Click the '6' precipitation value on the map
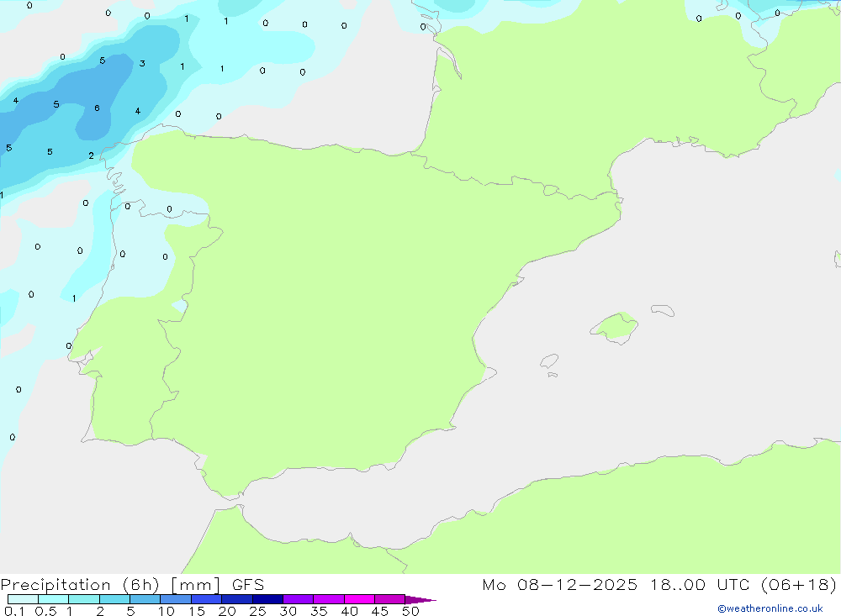The height and width of the screenshot is (616, 841). pyautogui.click(x=97, y=108)
